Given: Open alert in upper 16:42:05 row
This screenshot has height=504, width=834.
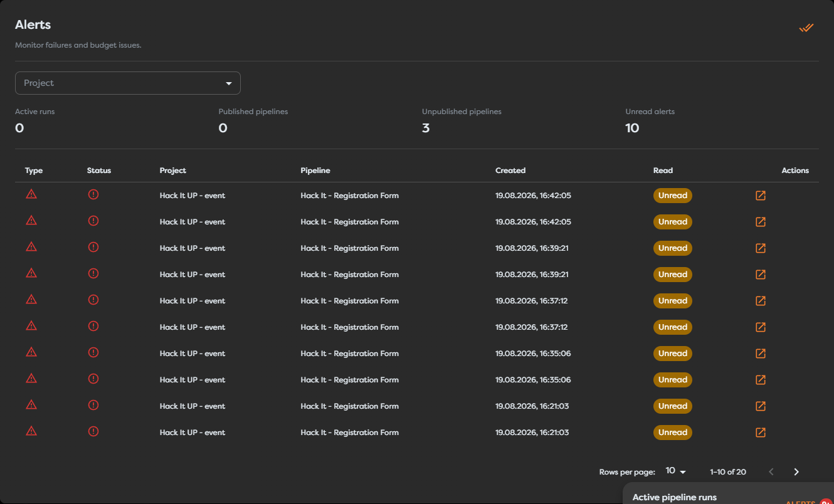Looking at the screenshot, I should (x=761, y=196).
